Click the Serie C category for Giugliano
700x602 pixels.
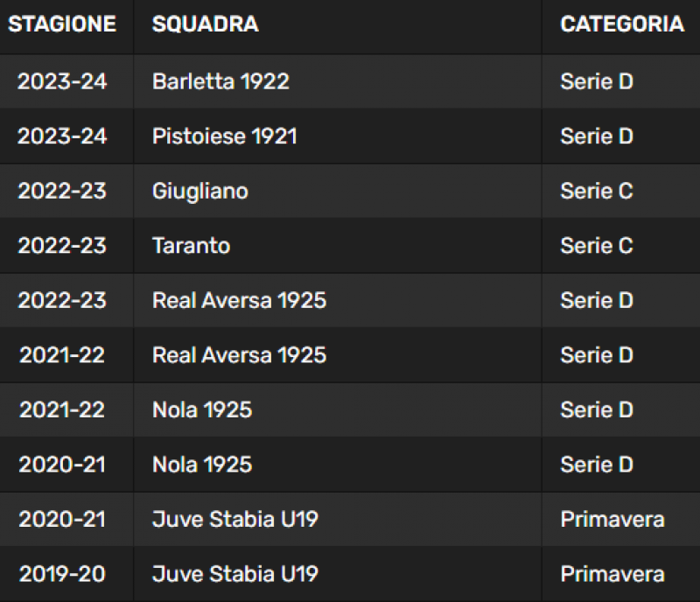[597, 191]
